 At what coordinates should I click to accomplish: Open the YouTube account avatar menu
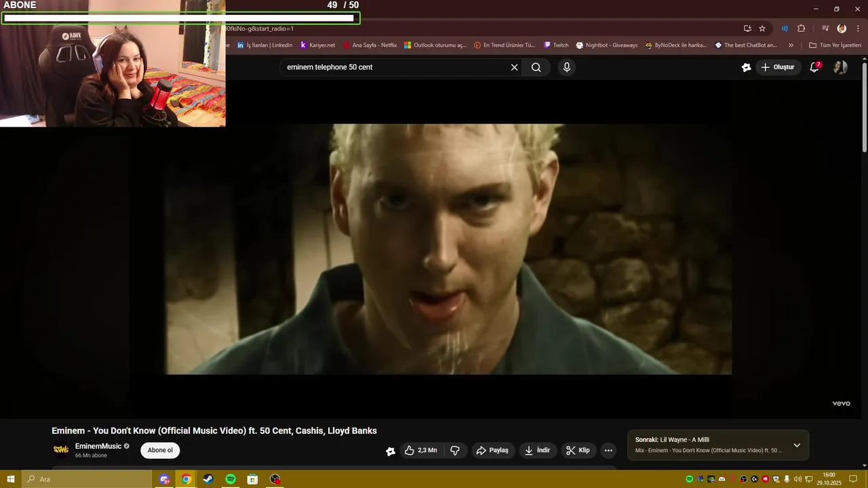click(x=840, y=67)
